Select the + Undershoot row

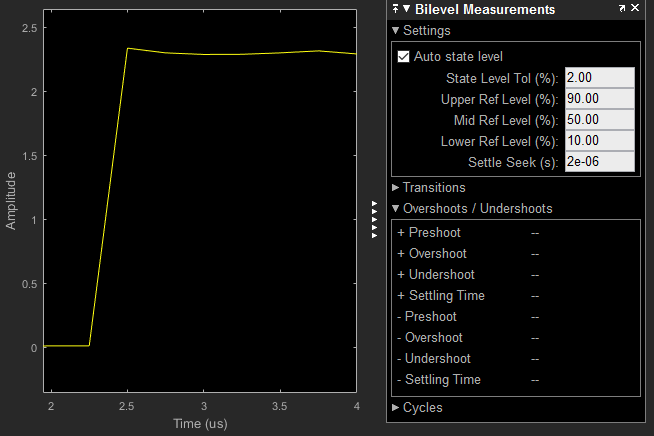[516, 275]
